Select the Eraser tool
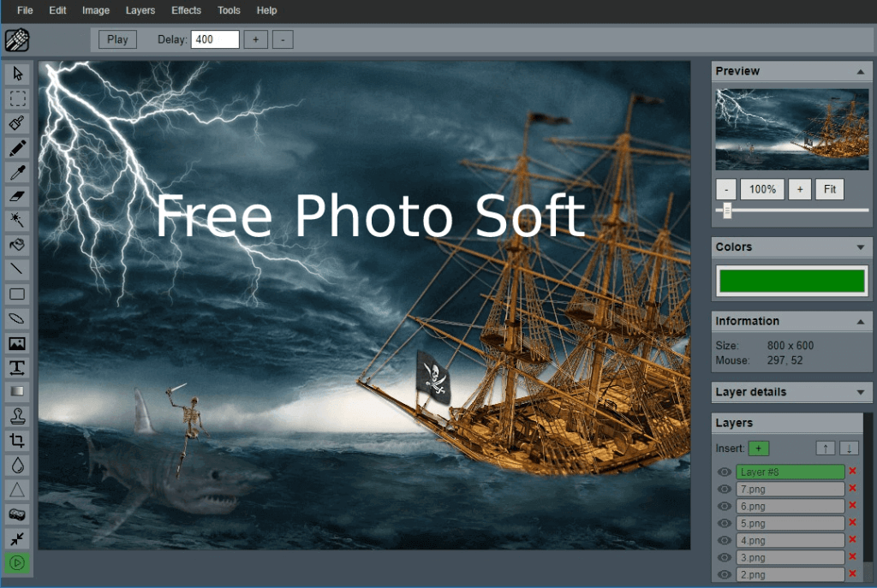Viewport: 877px width, 588px height. click(18, 196)
